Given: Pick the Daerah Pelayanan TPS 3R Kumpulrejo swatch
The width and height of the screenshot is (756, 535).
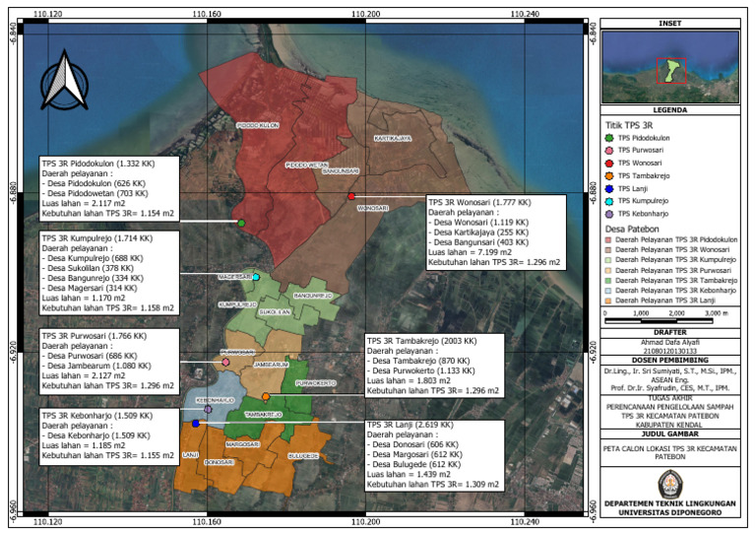Looking at the screenshot, I should coord(608,260).
